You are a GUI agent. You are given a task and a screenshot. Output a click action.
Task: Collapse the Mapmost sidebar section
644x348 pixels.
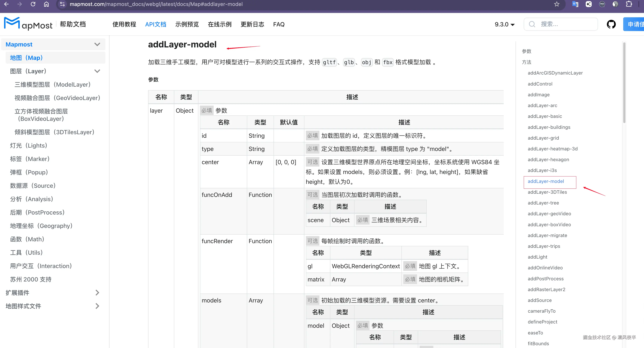tap(97, 44)
